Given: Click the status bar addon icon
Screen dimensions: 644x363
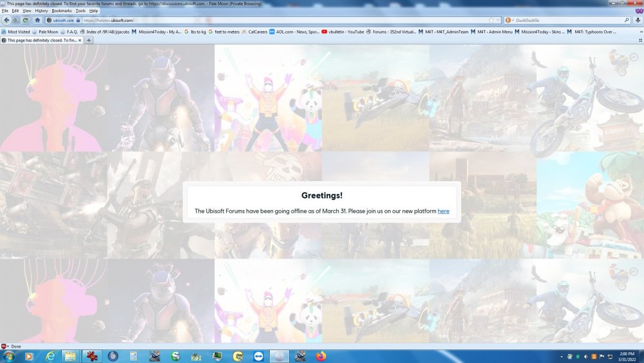Looking at the screenshot, I should [4, 346].
